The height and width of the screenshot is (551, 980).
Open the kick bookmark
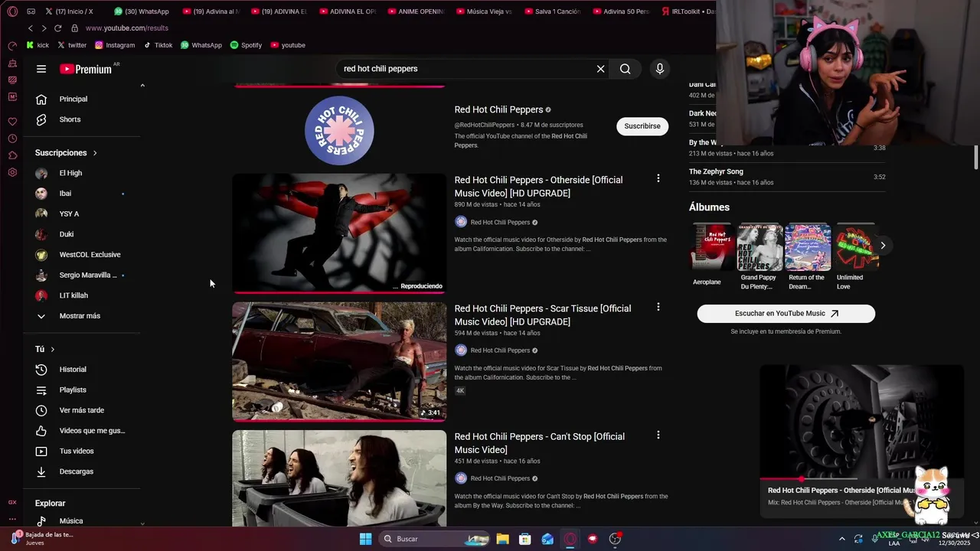[38, 45]
